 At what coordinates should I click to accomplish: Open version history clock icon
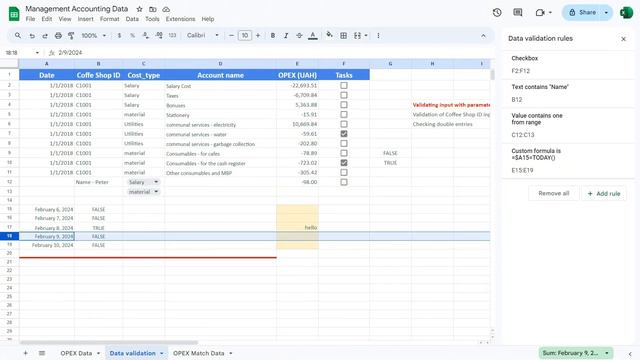pos(497,12)
